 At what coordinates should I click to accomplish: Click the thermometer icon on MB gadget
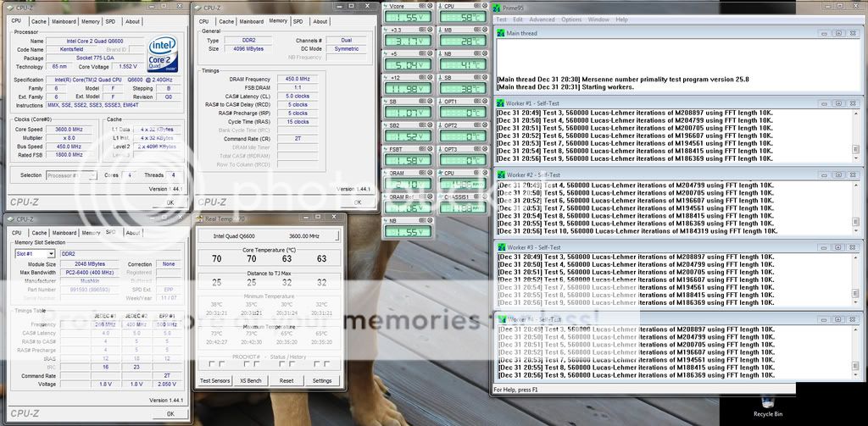point(440,30)
